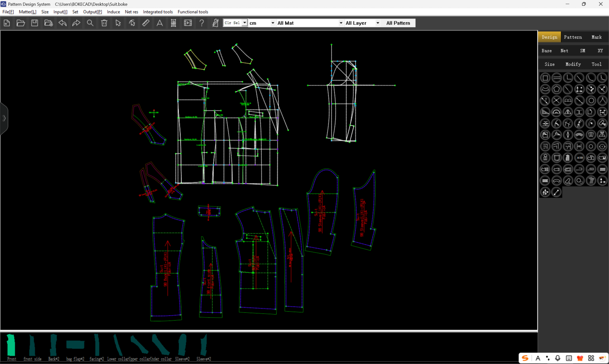This screenshot has height=364, width=609.
Task: Switch to the Pattern tab
Action: coord(572,37)
